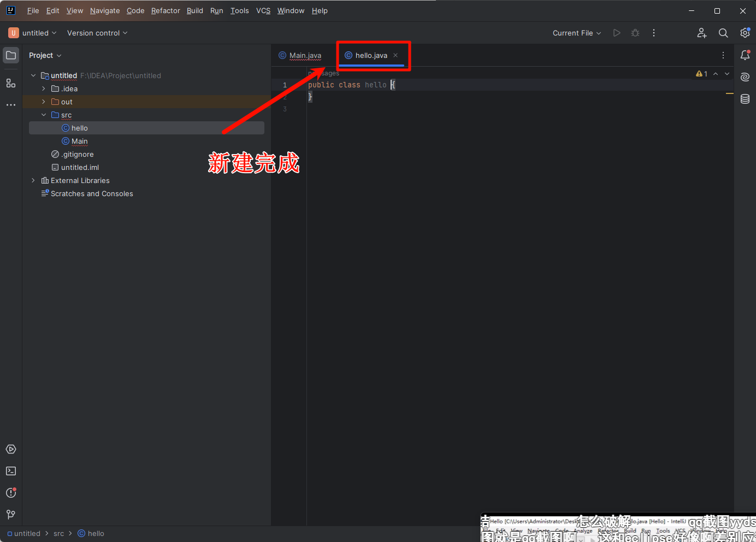
Task: Open the Build menu
Action: click(195, 10)
